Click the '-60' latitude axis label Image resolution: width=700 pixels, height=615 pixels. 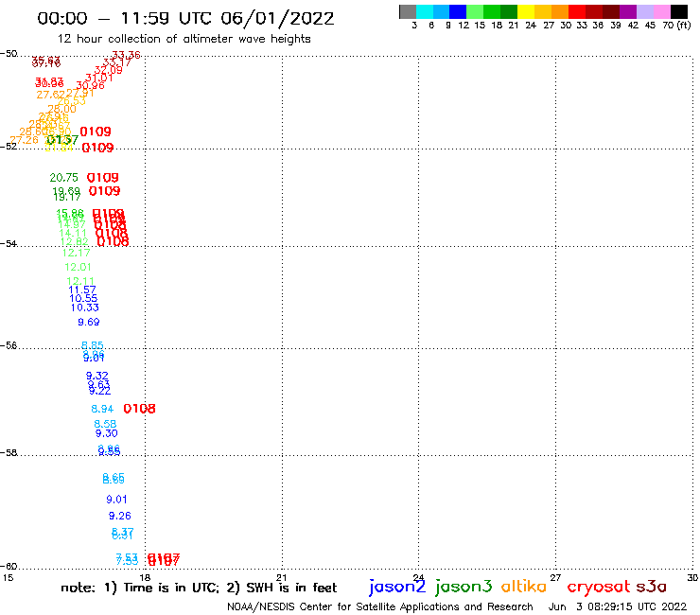[9, 566]
